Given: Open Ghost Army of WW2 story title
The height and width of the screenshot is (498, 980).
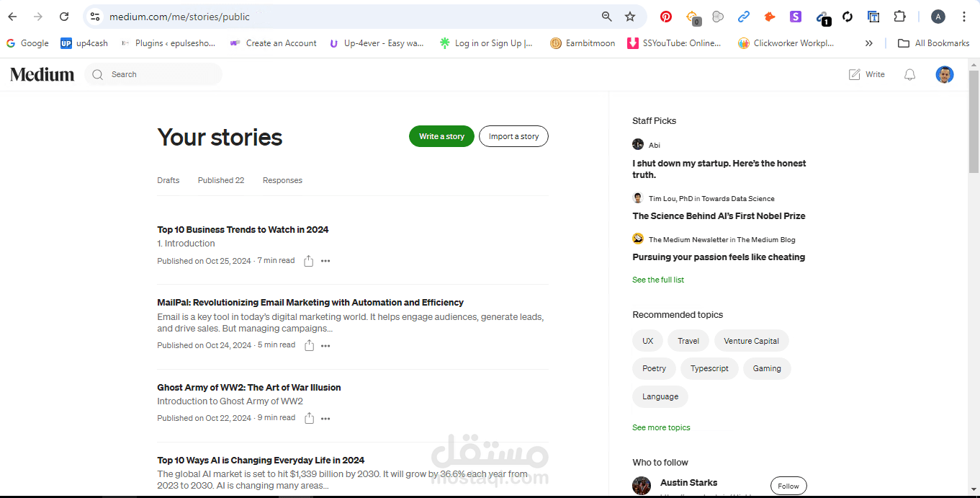Looking at the screenshot, I should pos(249,387).
